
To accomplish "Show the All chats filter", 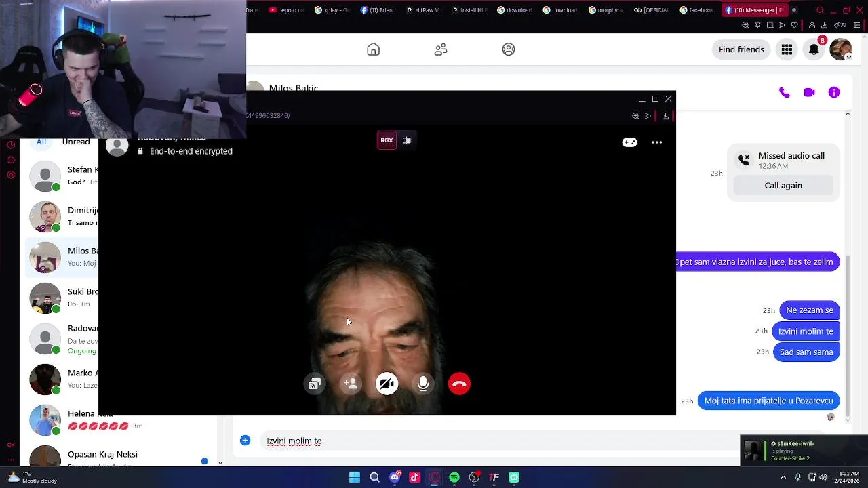I will coord(41,142).
